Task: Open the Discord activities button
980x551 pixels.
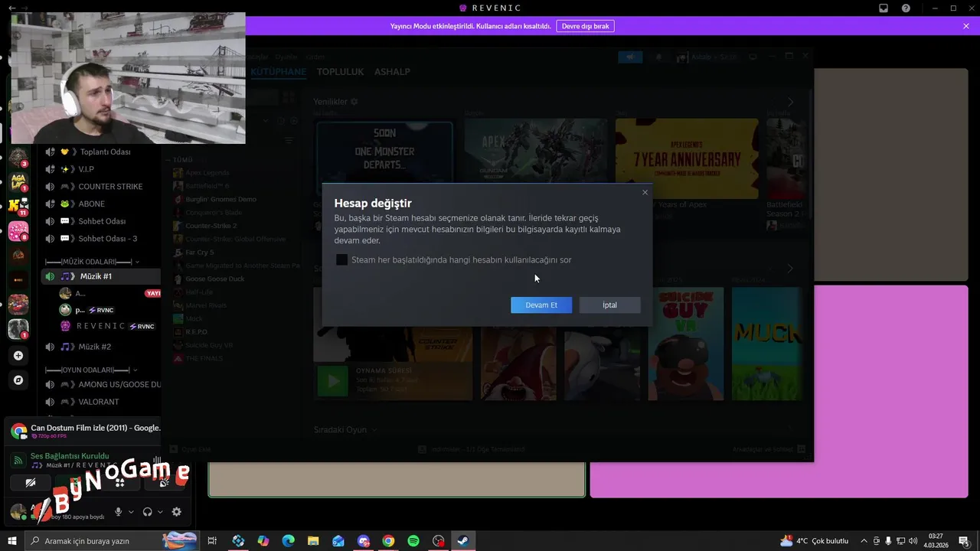Action: pos(119,483)
